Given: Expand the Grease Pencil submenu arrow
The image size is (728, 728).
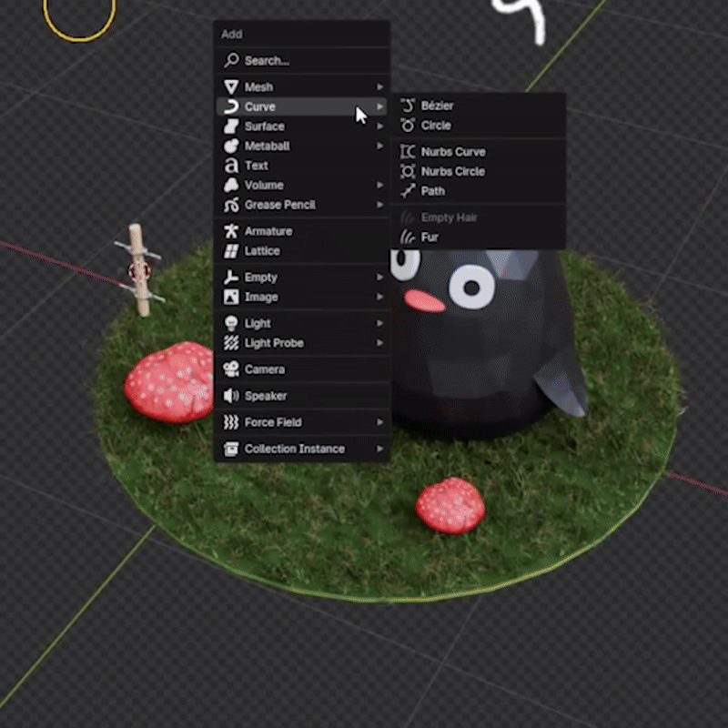Looking at the screenshot, I should point(379,205).
